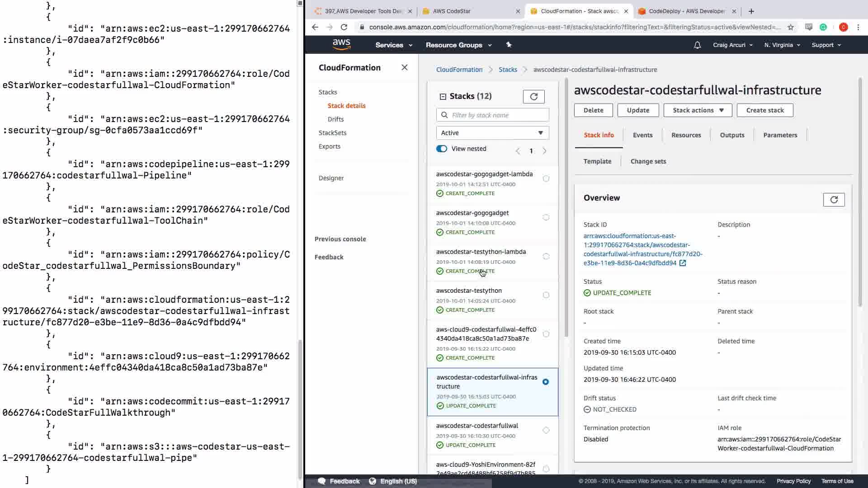
Task: Open Stack ID external link icon
Action: coord(683,263)
